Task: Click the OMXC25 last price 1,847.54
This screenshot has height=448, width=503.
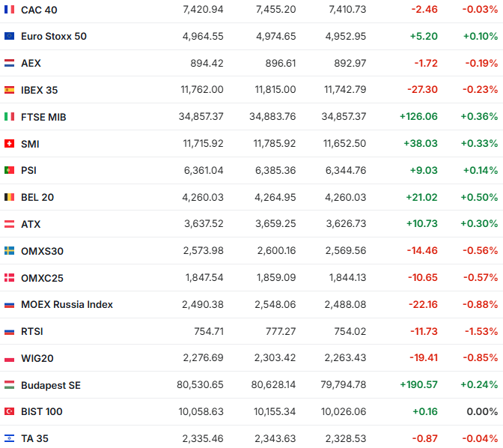Action: [204, 278]
